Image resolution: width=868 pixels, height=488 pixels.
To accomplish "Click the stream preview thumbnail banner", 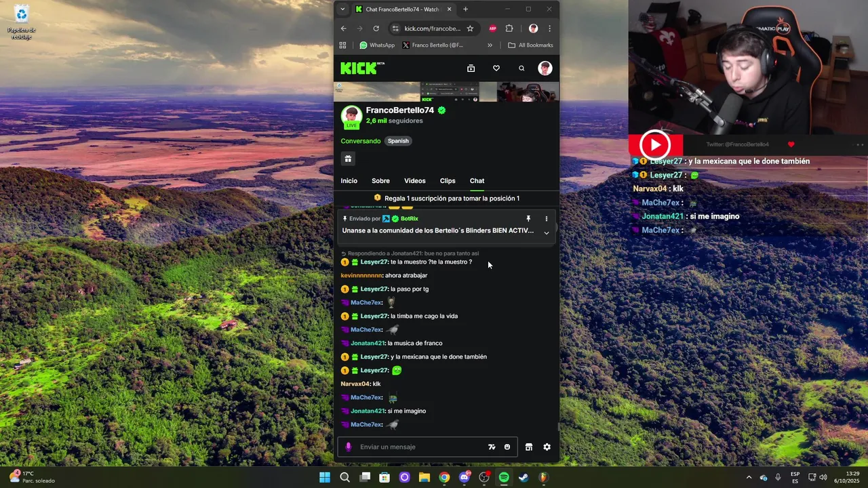I will [x=446, y=92].
